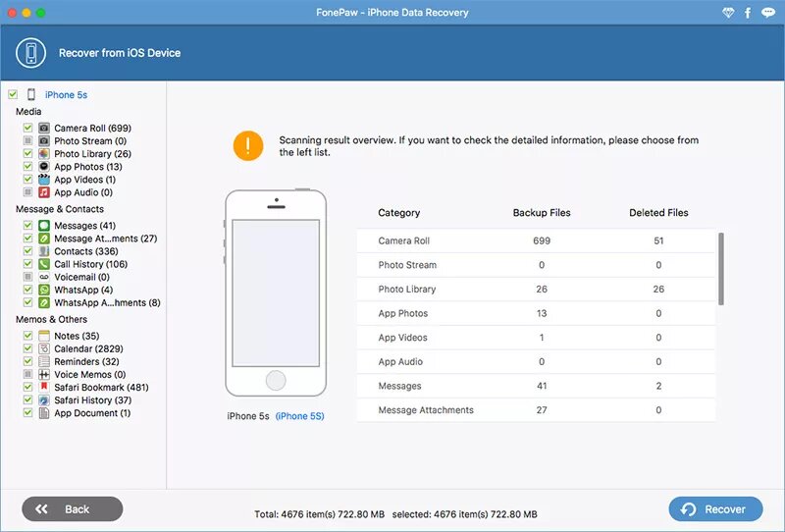Open Calendar (2829) list item
Image resolution: width=785 pixels, height=532 pixels.
pyautogui.click(x=88, y=348)
